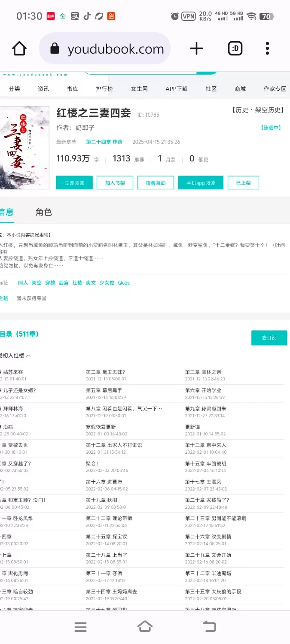Click the 去订阅 button
Viewport: 290px width, 644px height.
[269, 338]
